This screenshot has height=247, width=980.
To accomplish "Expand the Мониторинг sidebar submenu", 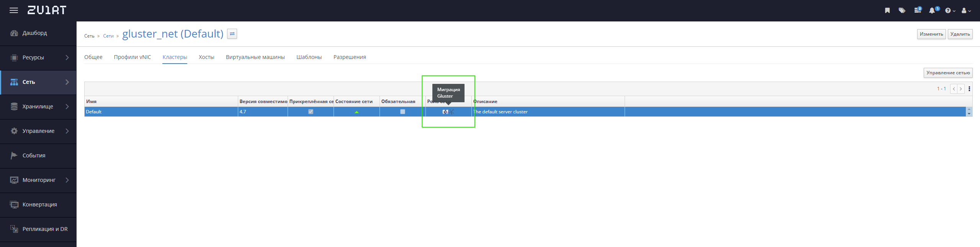I will pos(67,180).
